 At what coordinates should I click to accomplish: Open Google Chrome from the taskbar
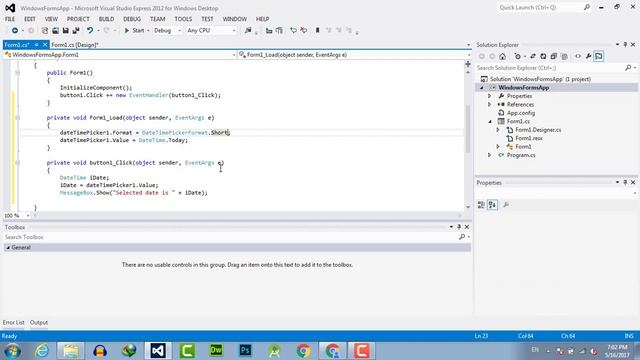pos(303,351)
